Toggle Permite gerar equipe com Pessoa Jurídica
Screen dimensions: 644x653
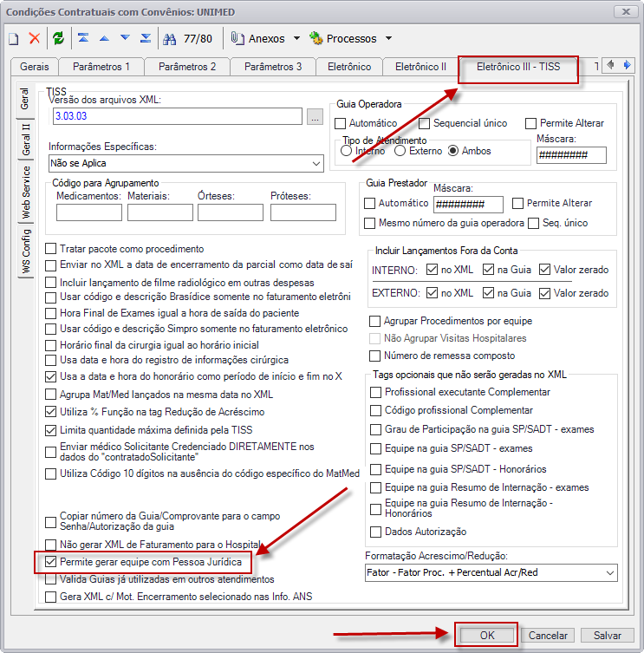pyautogui.click(x=51, y=562)
